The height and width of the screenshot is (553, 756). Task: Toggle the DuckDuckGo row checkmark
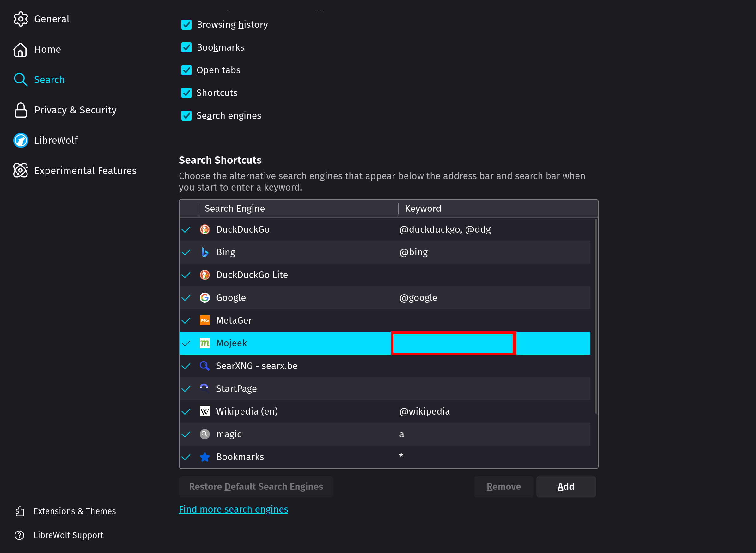[186, 230]
